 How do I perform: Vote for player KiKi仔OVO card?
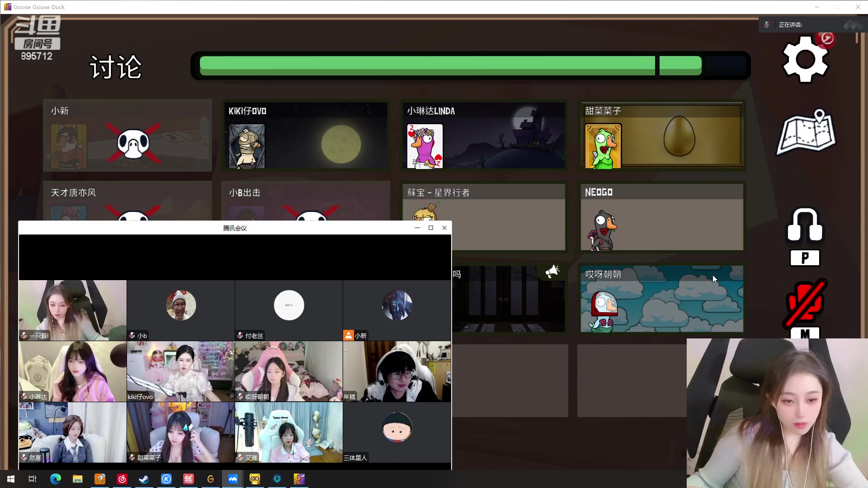pyautogui.click(x=306, y=135)
